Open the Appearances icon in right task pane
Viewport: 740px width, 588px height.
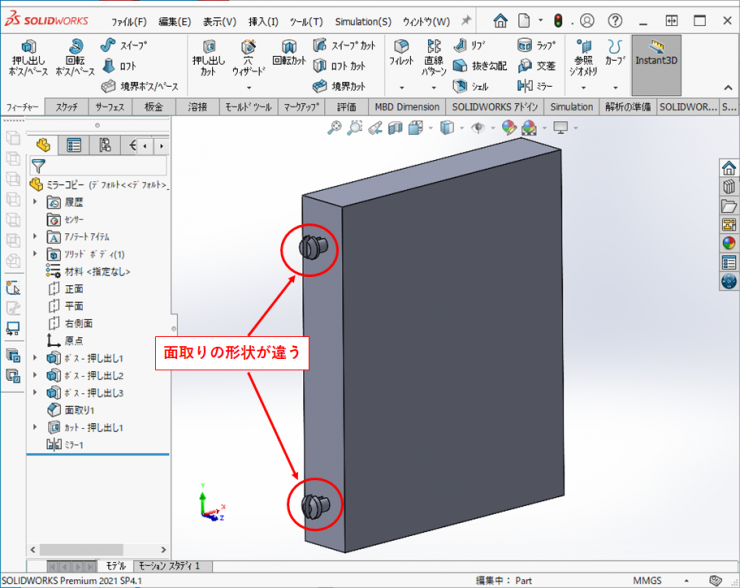click(x=728, y=242)
